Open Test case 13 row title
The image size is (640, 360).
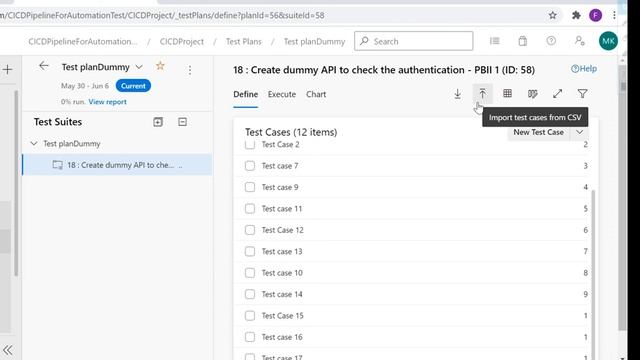[282, 251]
